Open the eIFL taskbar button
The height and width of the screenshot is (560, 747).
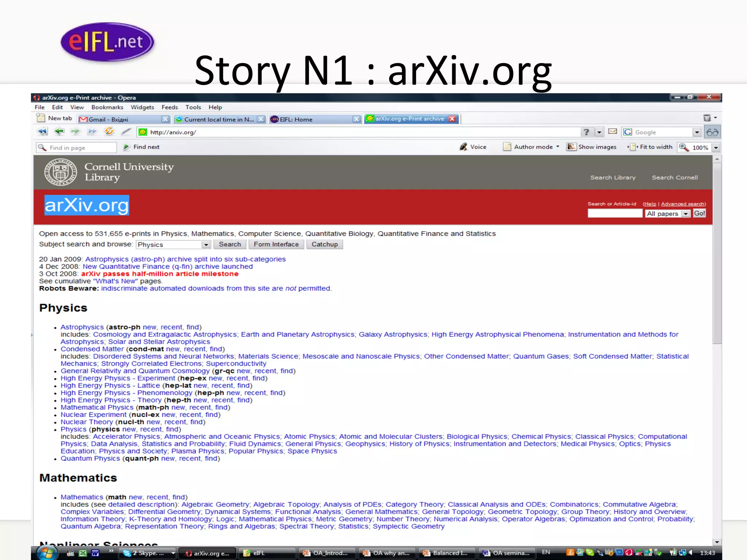[x=267, y=553]
